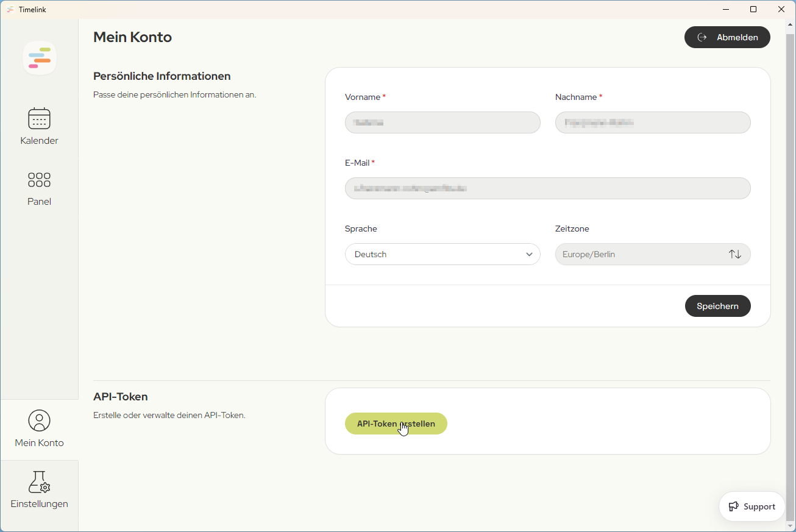Maximize the Timelink window
This screenshot has height=532, width=796.
(x=753, y=9)
